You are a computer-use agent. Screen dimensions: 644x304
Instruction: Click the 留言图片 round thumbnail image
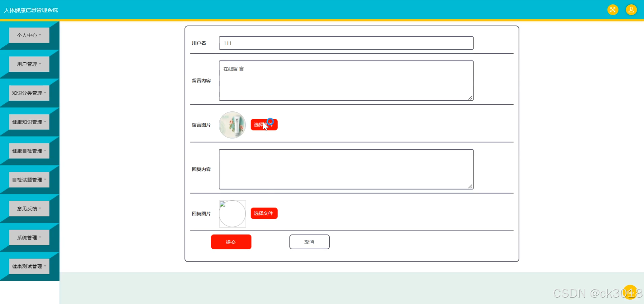click(x=232, y=125)
